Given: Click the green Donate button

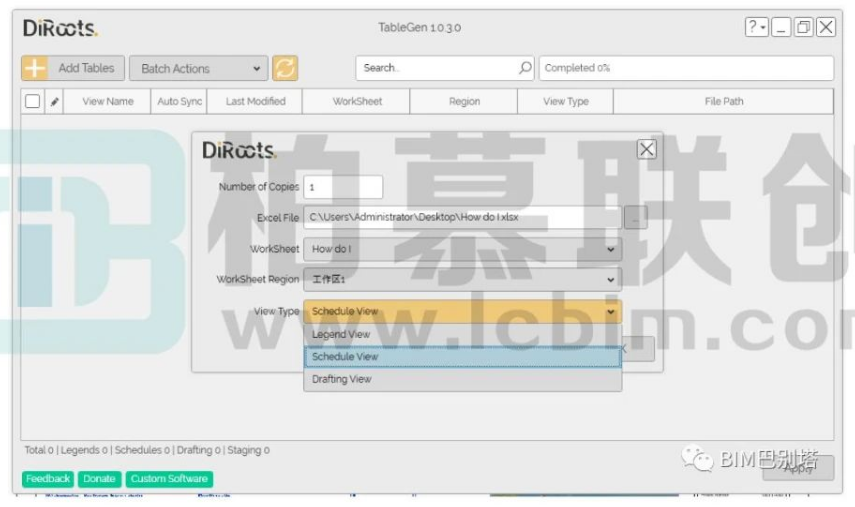Looking at the screenshot, I should click(99, 479).
